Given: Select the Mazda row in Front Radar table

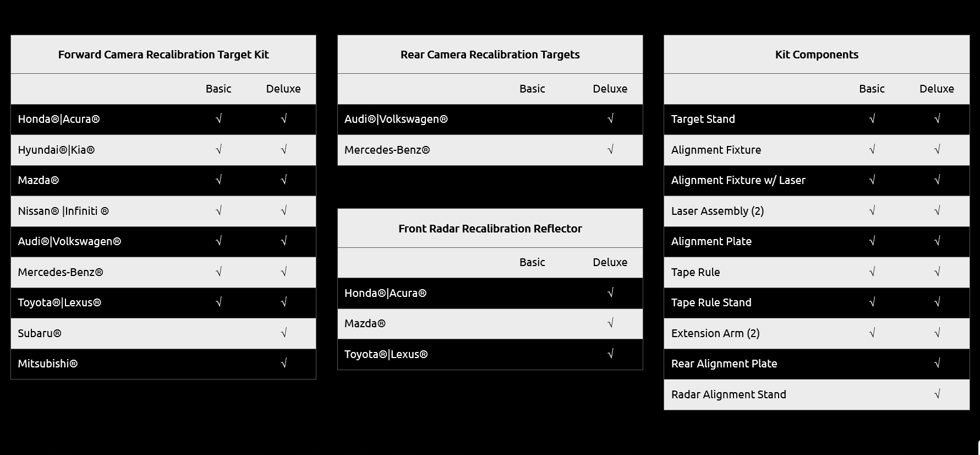Looking at the screenshot, I should 365,323.
